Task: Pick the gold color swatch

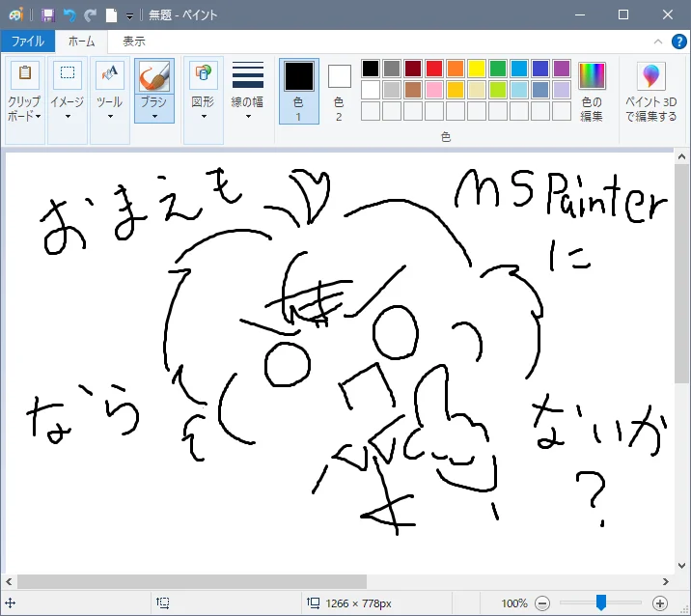Action: (456, 90)
